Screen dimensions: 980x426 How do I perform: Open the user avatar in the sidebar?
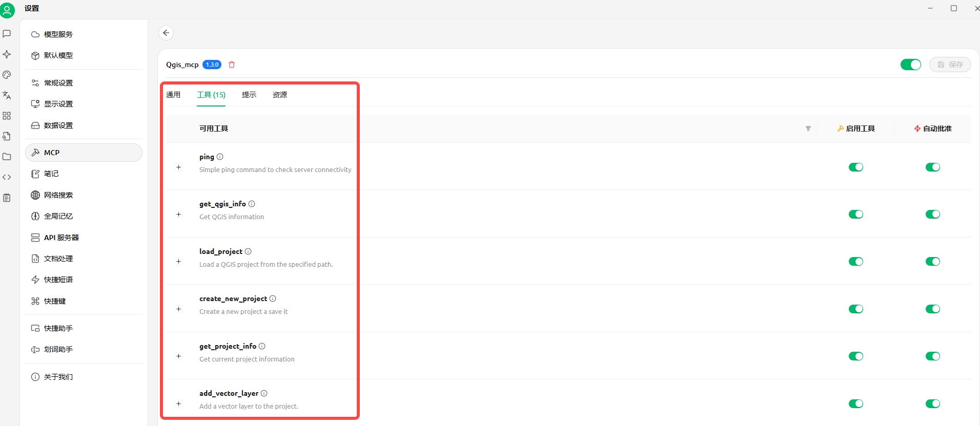[7, 10]
